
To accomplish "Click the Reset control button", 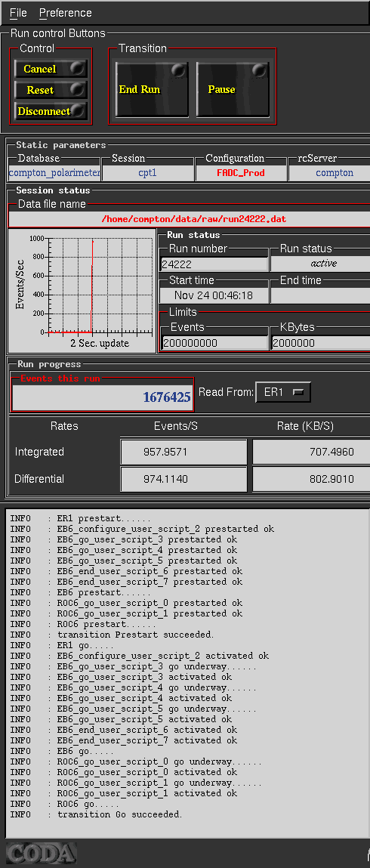I will coord(51,89).
